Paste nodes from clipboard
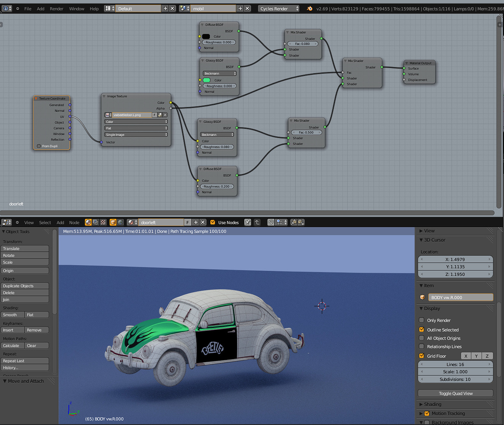Image resolution: width=504 pixels, height=425 pixels. coord(301,222)
